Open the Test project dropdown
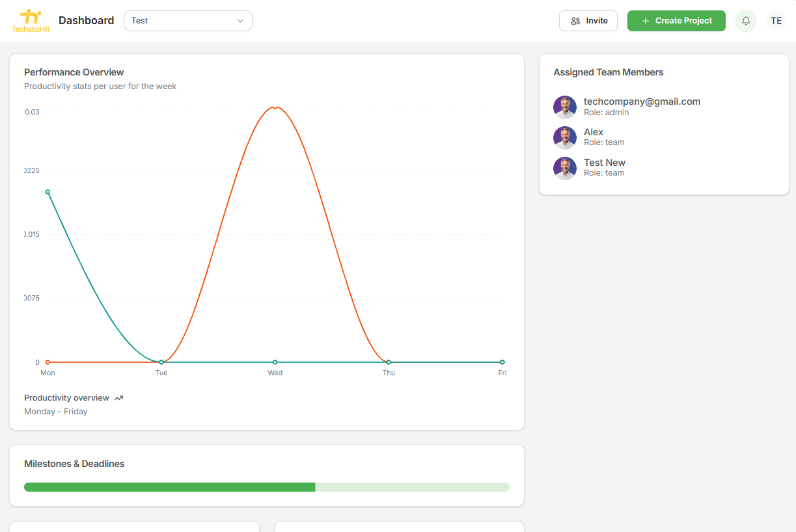This screenshot has width=796, height=532. pyautogui.click(x=187, y=20)
